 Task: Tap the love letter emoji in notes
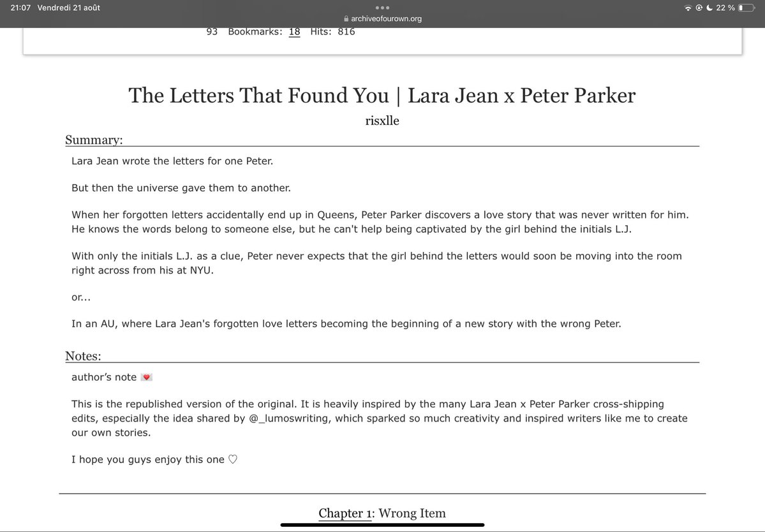coord(146,377)
